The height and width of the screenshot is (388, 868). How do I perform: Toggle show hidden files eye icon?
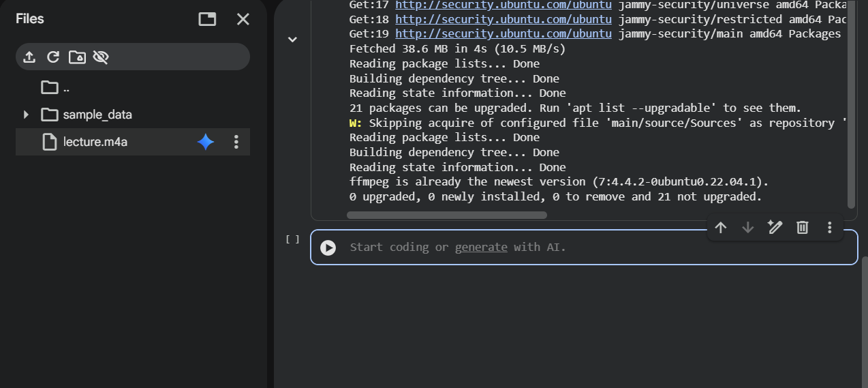pos(101,57)
